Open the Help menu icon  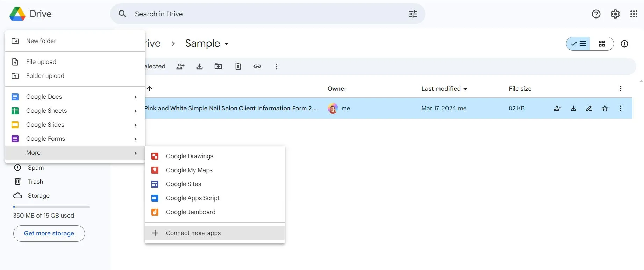(x=596, y=14)
